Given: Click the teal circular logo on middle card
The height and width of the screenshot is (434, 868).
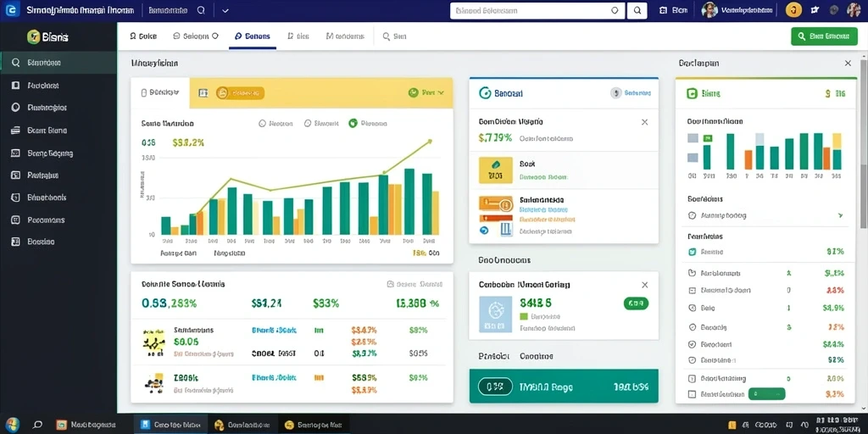Looking at the screenshot, I should coord(484,93).
